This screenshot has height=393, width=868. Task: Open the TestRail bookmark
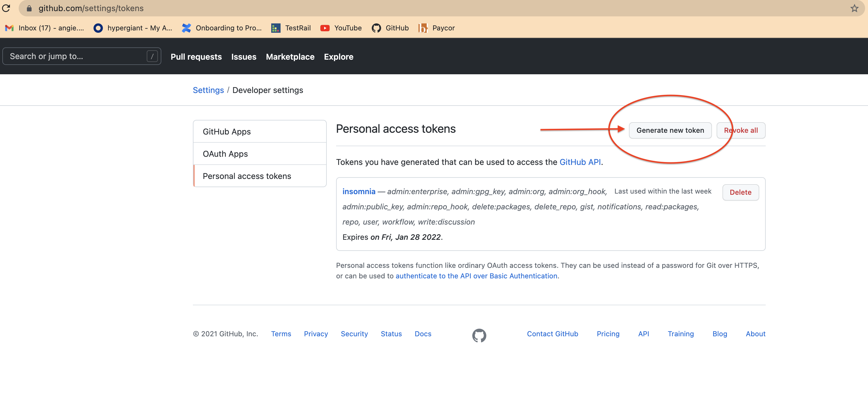coord(291,28)
